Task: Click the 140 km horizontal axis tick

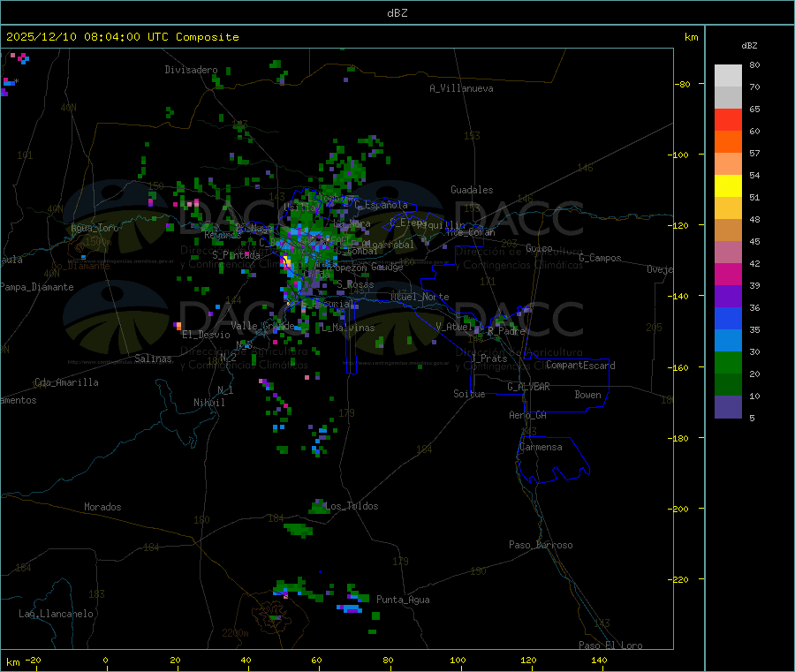Action: coord(599,660)
